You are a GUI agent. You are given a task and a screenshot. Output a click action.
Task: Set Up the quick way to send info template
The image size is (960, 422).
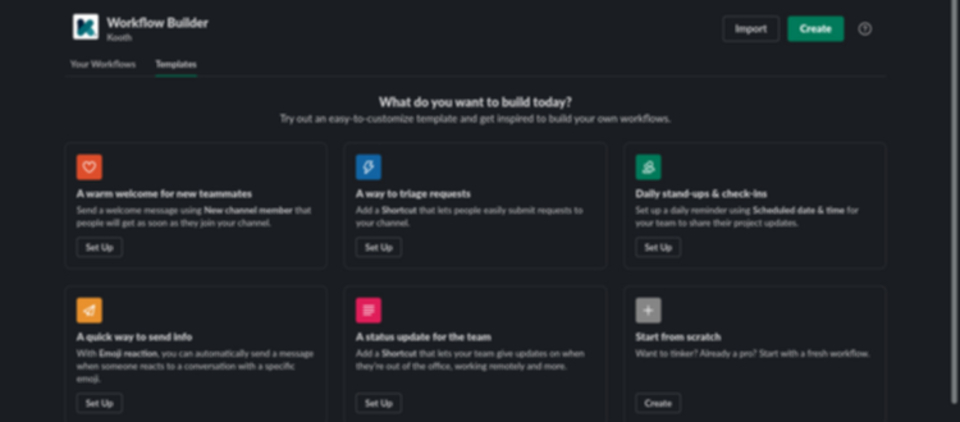100,403
